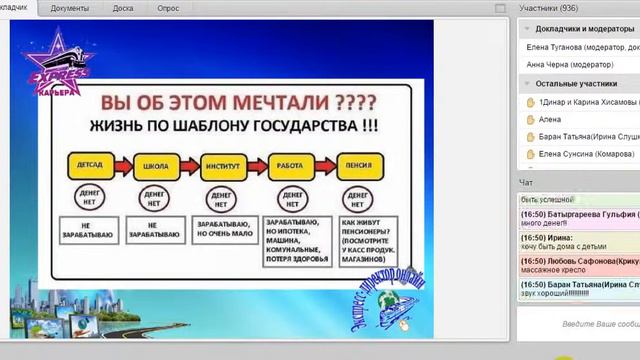Image resolution: width=640 pixels, height=360 pixels.
Task: Select the Опрос tab
Action: (168, 8)
